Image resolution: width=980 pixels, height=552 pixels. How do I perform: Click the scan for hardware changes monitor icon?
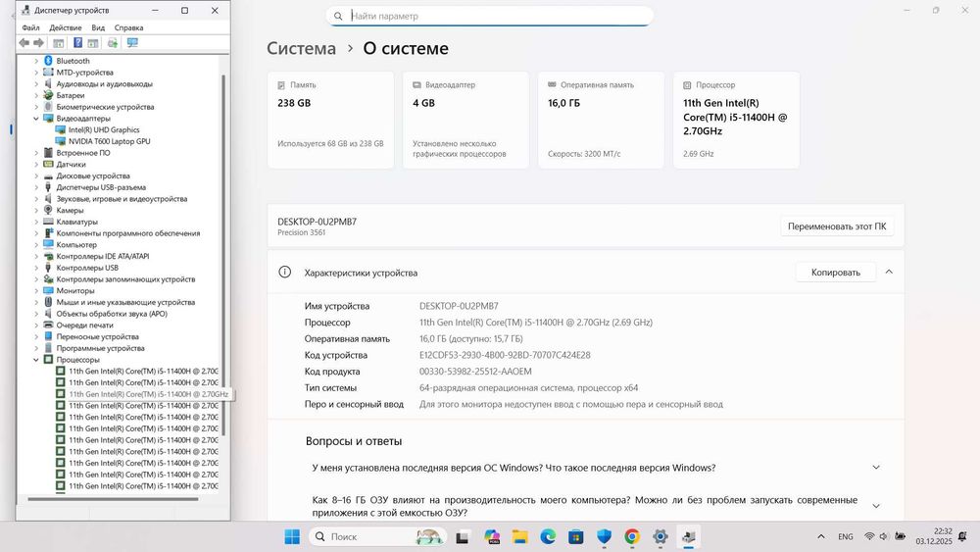click(132, 42)
